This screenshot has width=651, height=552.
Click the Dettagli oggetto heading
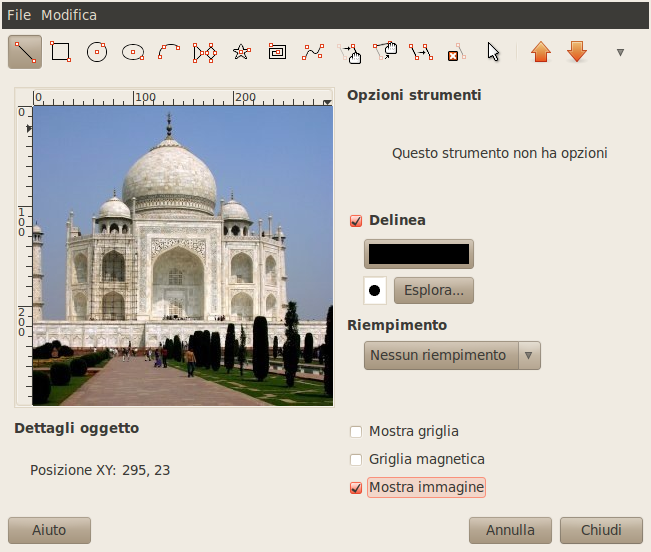[x=76, y=428]
